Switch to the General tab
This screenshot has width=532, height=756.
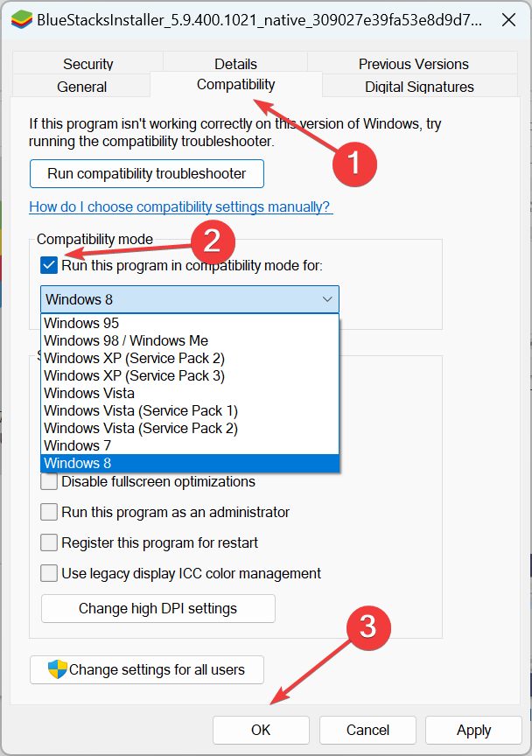[x=81, y=87]
